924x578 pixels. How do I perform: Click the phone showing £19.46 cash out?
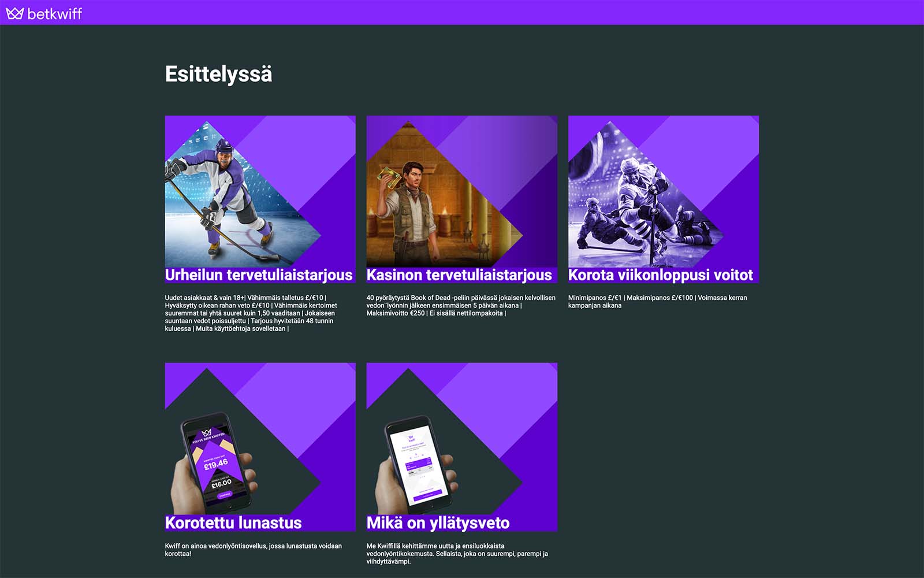(x=215, y=462)
